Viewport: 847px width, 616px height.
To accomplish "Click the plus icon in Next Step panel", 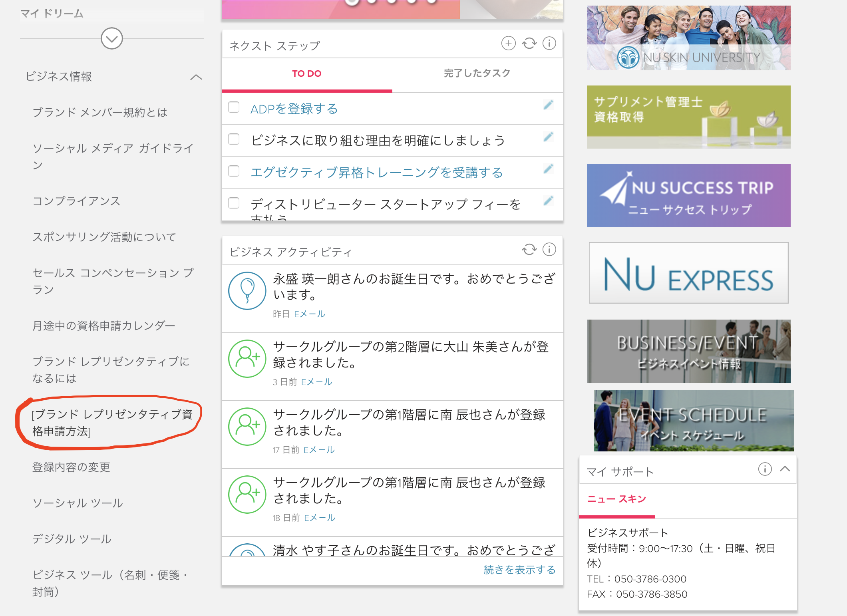I will 508,43.
